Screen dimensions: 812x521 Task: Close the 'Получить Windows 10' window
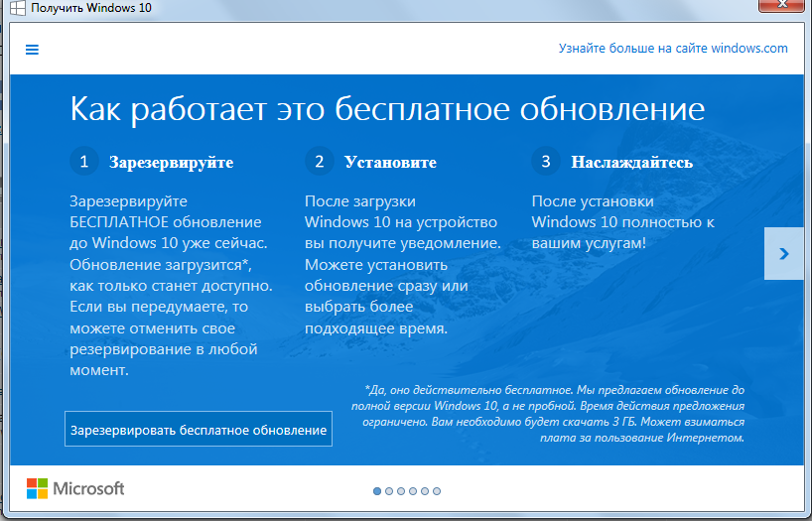(x=782, y=5)
